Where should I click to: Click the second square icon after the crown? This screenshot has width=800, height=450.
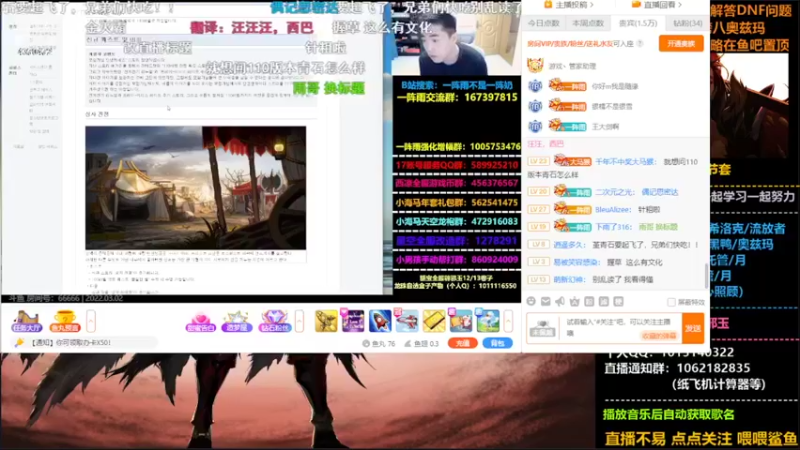tap(604, 302)
